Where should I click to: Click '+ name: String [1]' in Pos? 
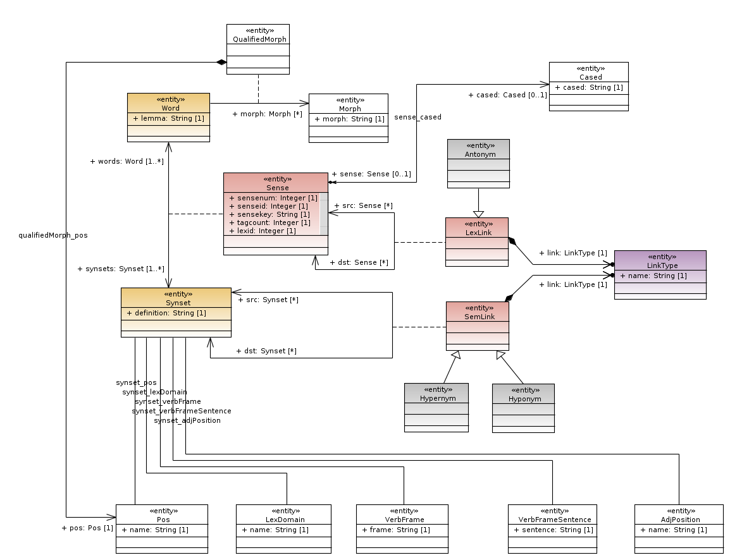[155, 530]
